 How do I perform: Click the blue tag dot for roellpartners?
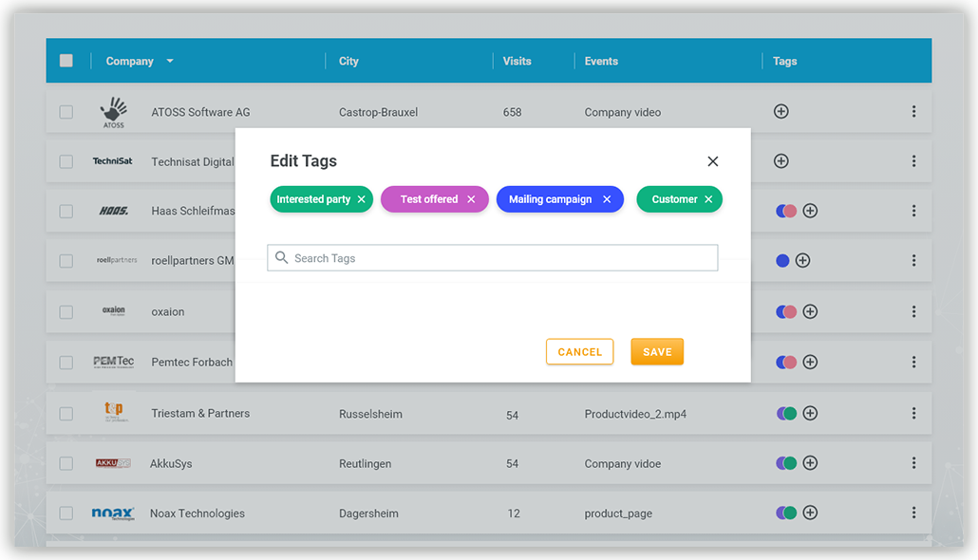(x=782, y=260)
